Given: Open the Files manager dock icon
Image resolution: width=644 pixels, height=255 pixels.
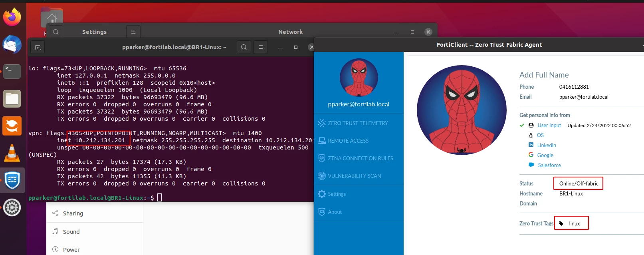Looking at the screenshot, I should pyautogui.click(x=12, y=99).
